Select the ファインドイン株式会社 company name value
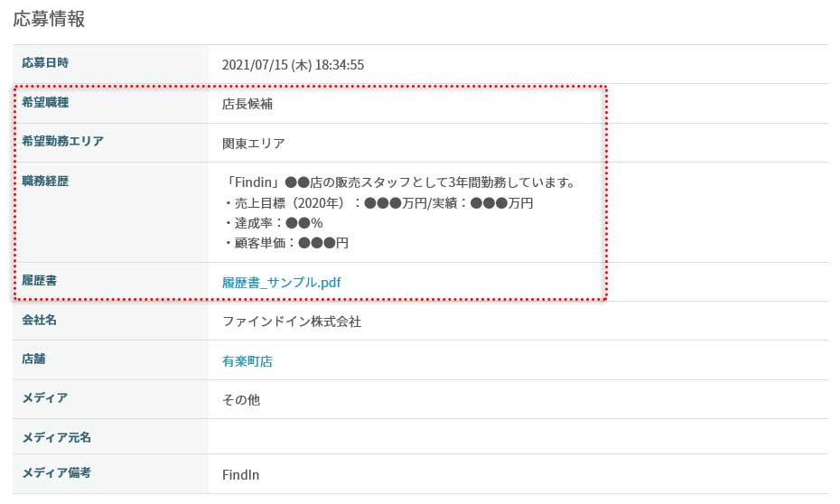The height and width of the screenshot is (504, 840). pyautogui.click(x=291, y=322)
